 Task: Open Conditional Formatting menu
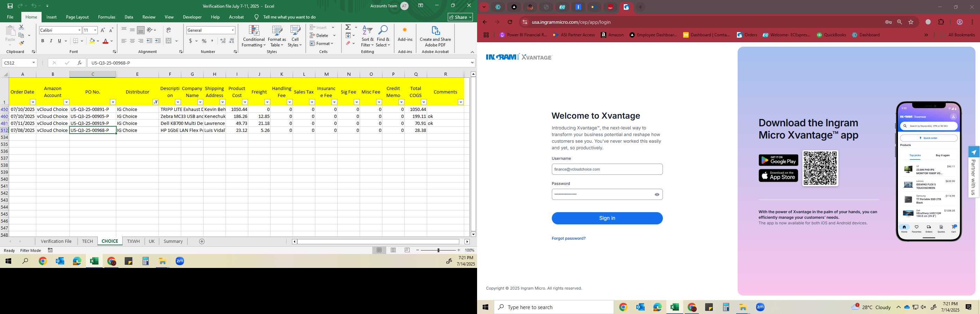click(x=254, y=37)
